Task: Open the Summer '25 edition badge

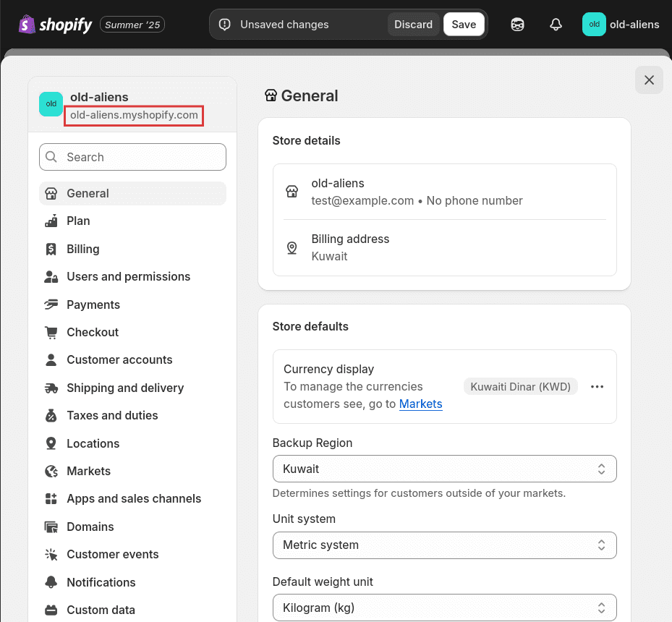Action: [132, 25]
